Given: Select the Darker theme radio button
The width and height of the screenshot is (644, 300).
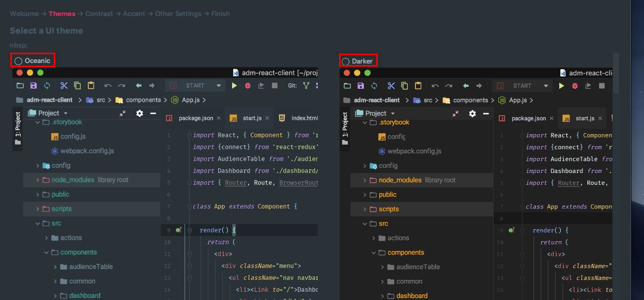Looking at the screenshot, I should pos(346,61).
